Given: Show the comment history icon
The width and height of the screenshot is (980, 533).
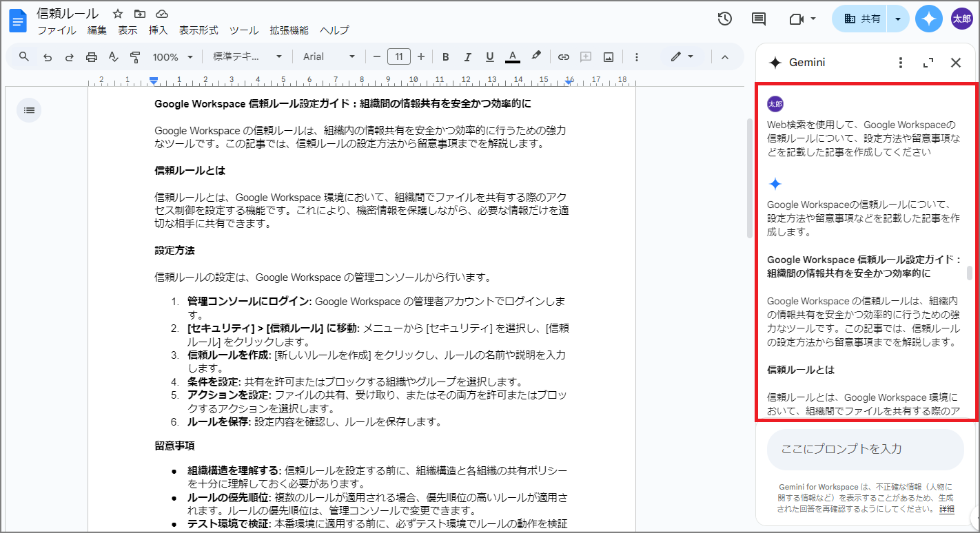Looking at the screenshot, I should click(759, 19).
